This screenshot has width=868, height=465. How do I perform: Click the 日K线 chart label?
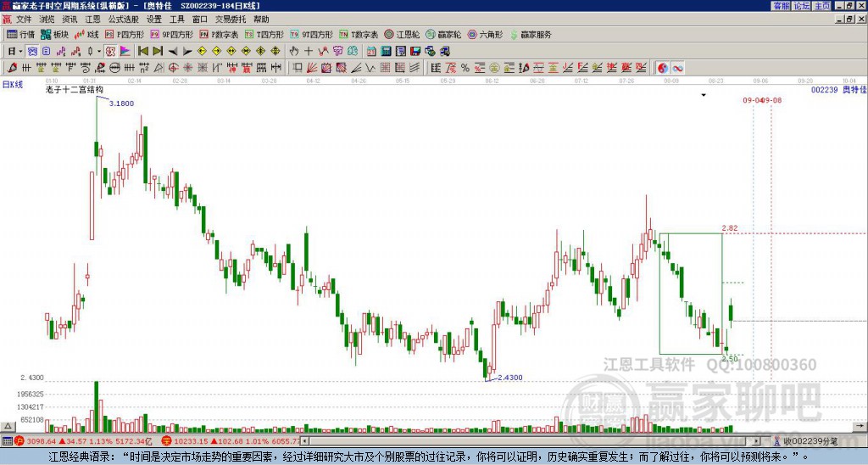(12, 85)
